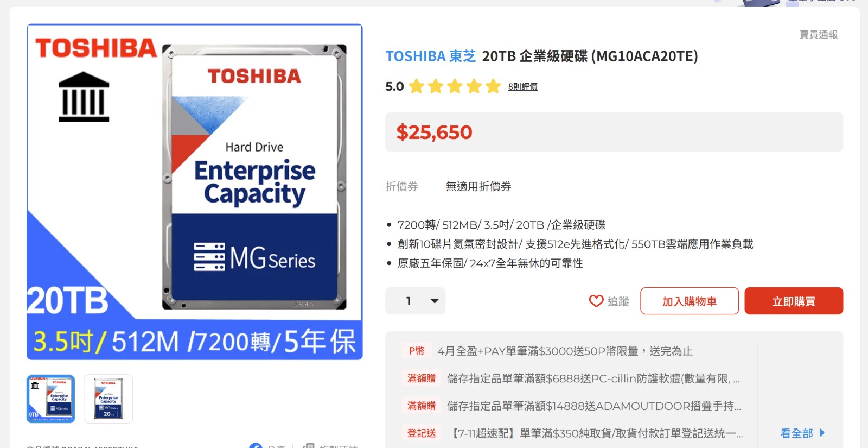Screen dimensions: 868x448
Task: Click the main Toshiba product image
Action: [x=195, y=192]
